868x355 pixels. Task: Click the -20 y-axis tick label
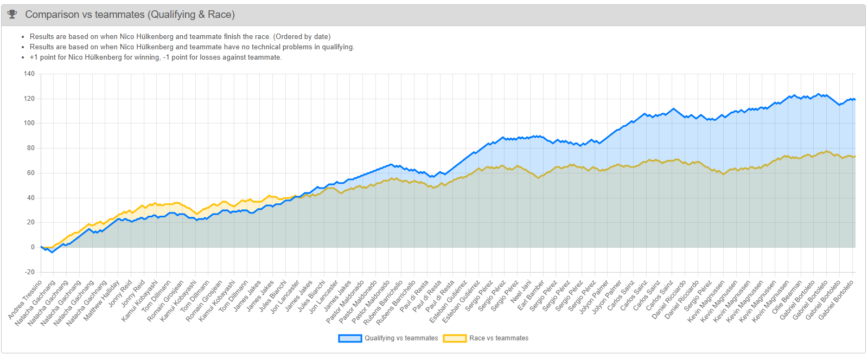coord(29,272)
